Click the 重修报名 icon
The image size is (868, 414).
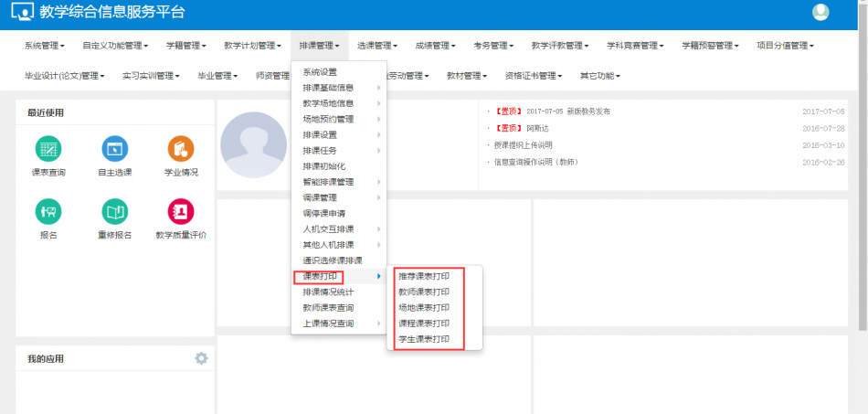tap(114, 212)
